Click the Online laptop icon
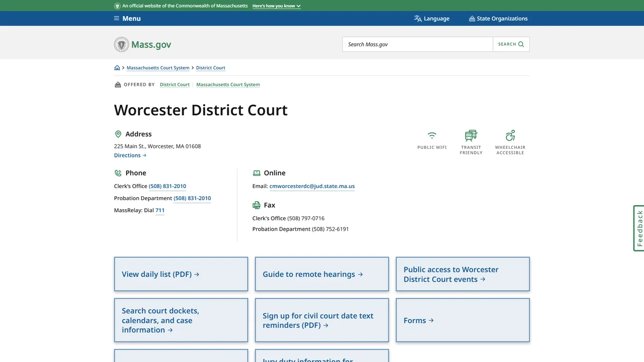This screenshot has width=644, height=362. [x=257, y=173]
